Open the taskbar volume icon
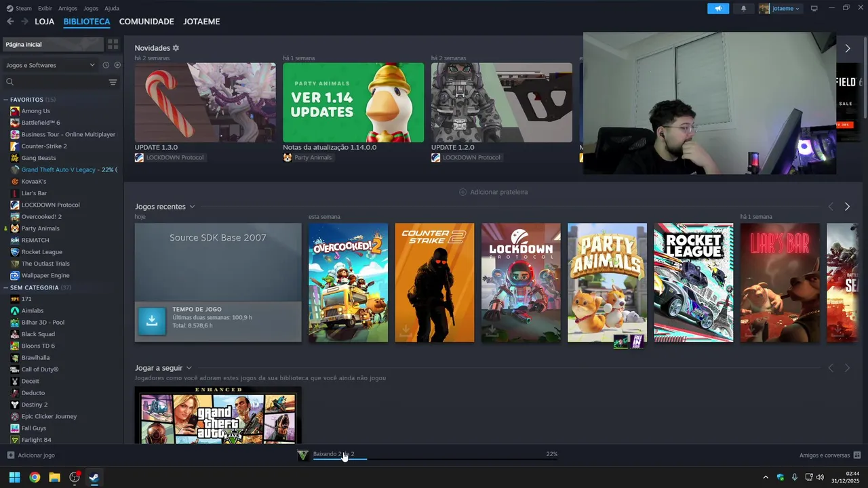Viewport: 868px width, 488px height. 821,477
